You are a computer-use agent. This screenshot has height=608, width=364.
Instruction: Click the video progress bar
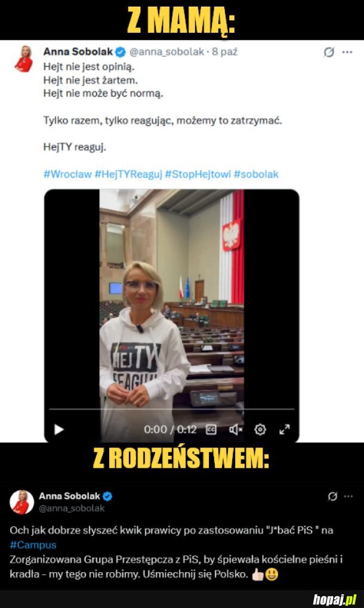[172, 409]
